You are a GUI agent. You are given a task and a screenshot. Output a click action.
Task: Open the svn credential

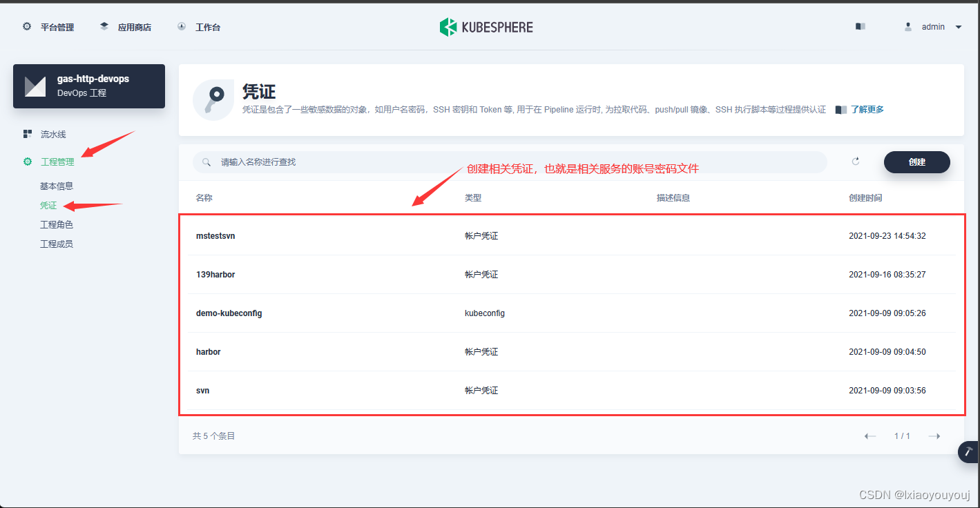[x=203, y=391]
